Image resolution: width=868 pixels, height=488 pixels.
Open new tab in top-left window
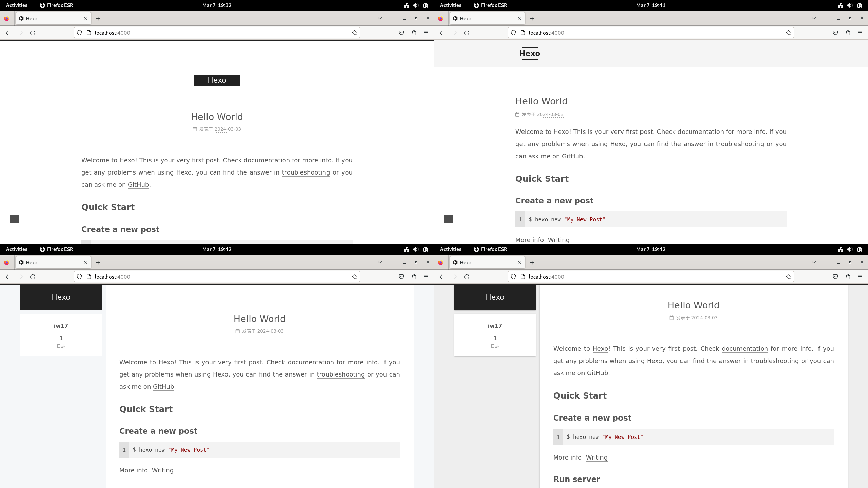pos(98,18)
